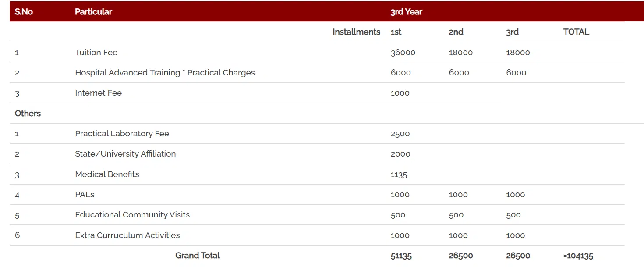Click the Particular column header
Screen dimensions: 644x267
(93, 12)
